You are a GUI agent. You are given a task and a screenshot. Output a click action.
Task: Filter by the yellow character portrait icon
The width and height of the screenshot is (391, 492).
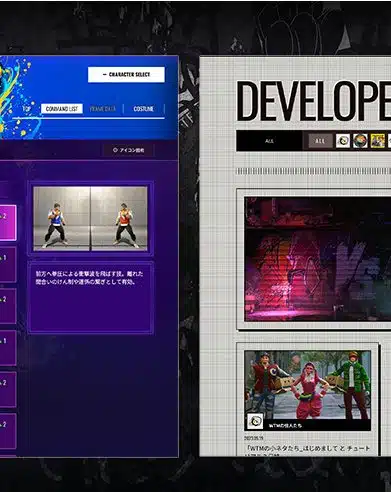(378, 141)
